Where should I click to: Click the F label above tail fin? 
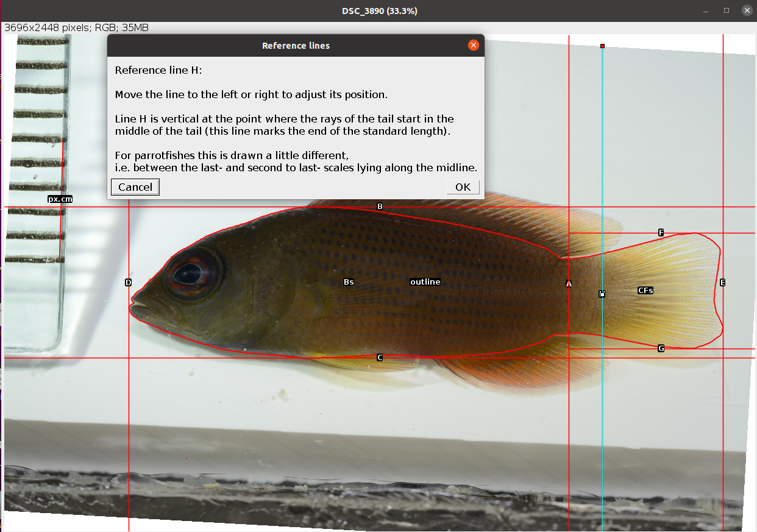(x=661, y=233)
